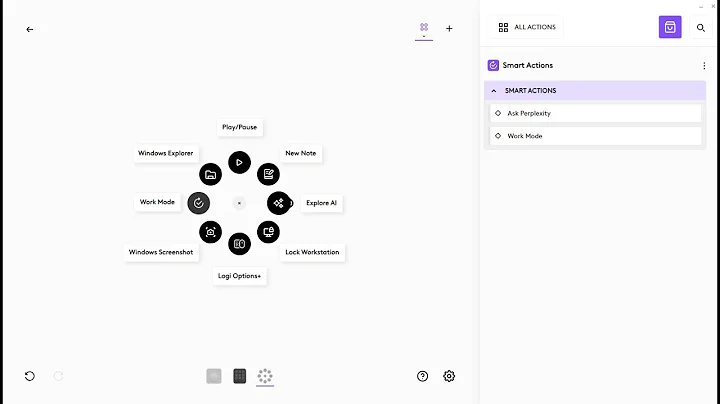The image size is (720, 404).
Task: Click the diamond icon beside Ask Perplexity
Action: point(498,113)
